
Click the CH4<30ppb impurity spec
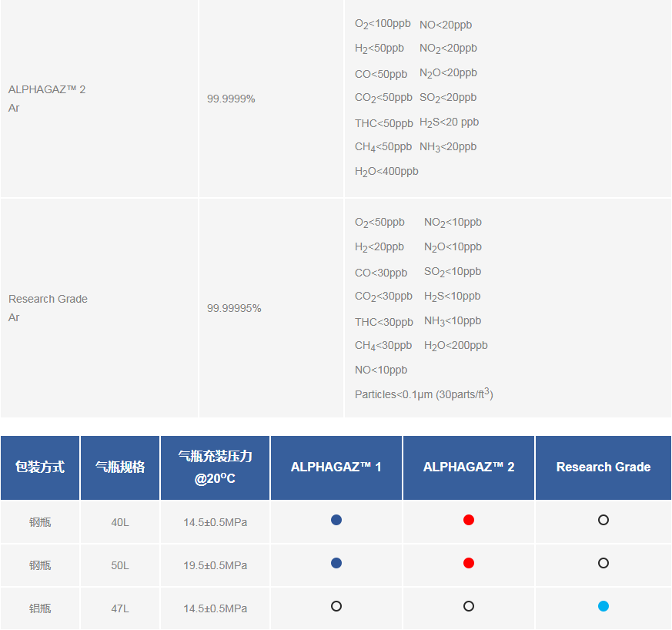(x=383, y=346)
